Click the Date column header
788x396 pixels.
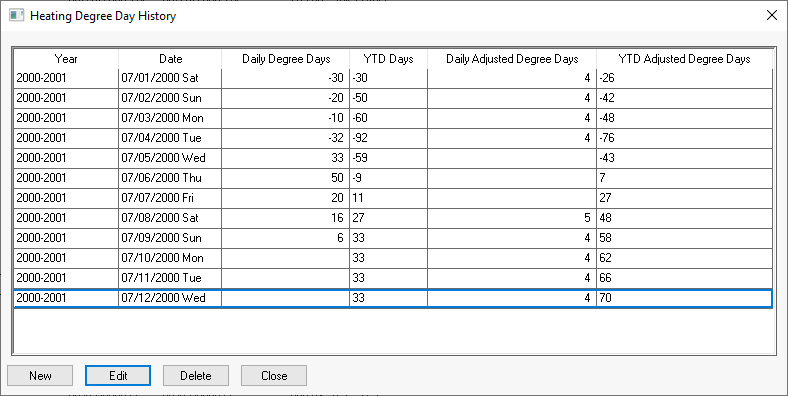[x=170, y=59]
